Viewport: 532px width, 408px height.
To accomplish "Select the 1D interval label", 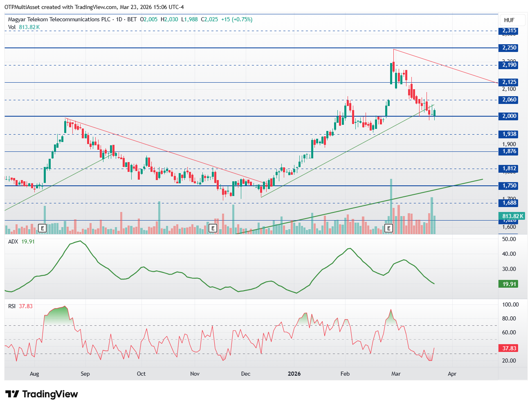I will pyautogui.click(x=119, y=19).
